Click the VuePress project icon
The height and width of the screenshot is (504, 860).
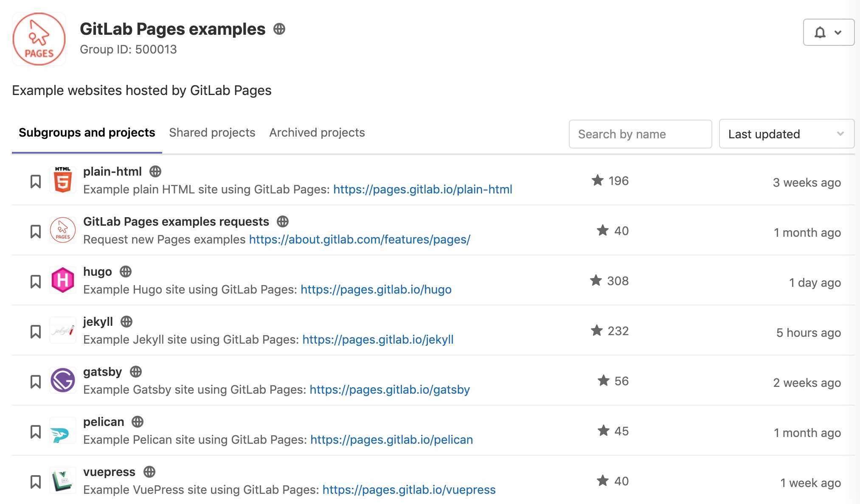pos(63,481)
